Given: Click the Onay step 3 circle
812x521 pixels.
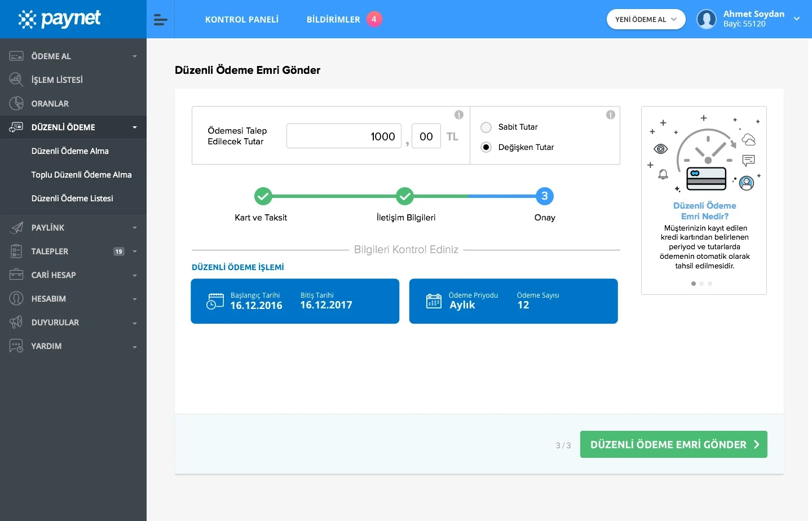Looking at the screenshot, I should click(x=544, y=196).
